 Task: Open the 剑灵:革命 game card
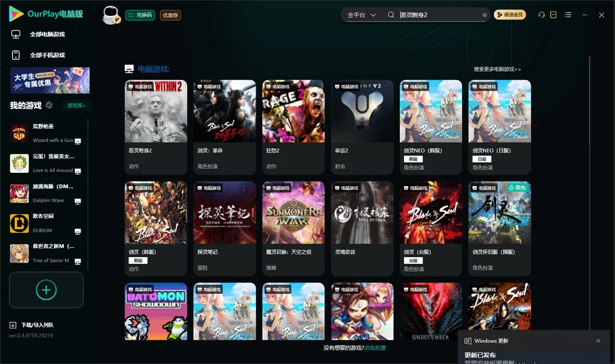(x=224, y=127)
